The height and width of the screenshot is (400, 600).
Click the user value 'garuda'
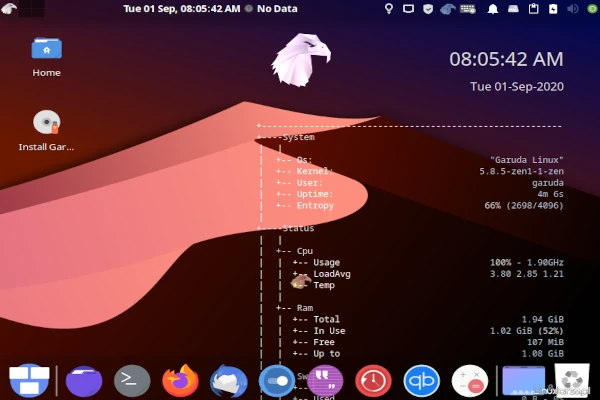[x=548, y=183]
